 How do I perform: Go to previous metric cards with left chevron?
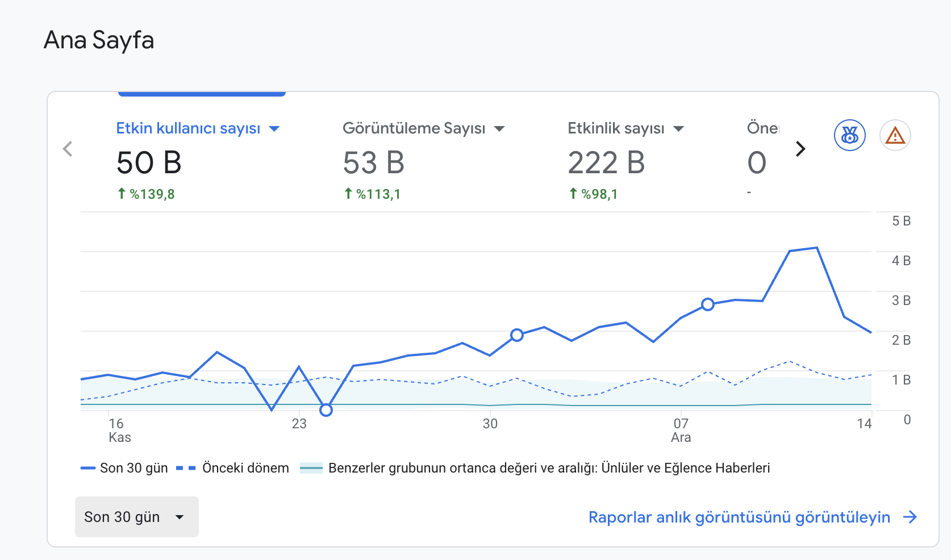68,149
